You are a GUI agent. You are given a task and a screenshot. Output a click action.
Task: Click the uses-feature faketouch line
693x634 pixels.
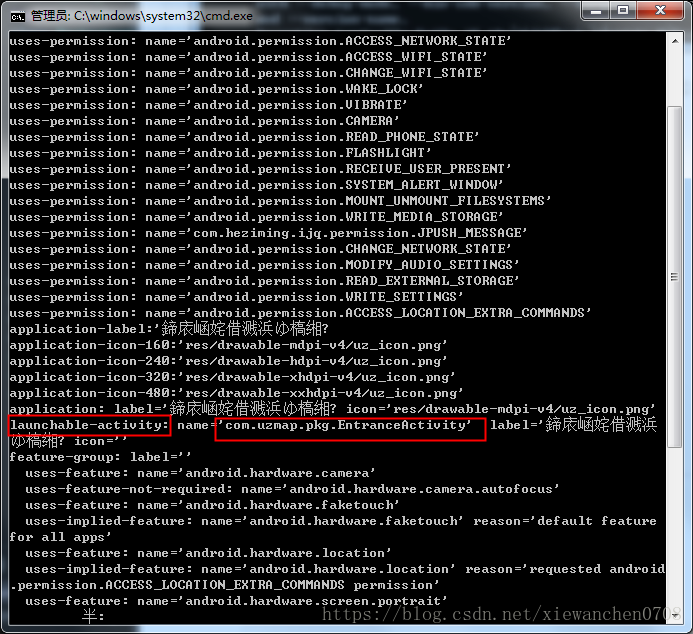click(212, 505)
